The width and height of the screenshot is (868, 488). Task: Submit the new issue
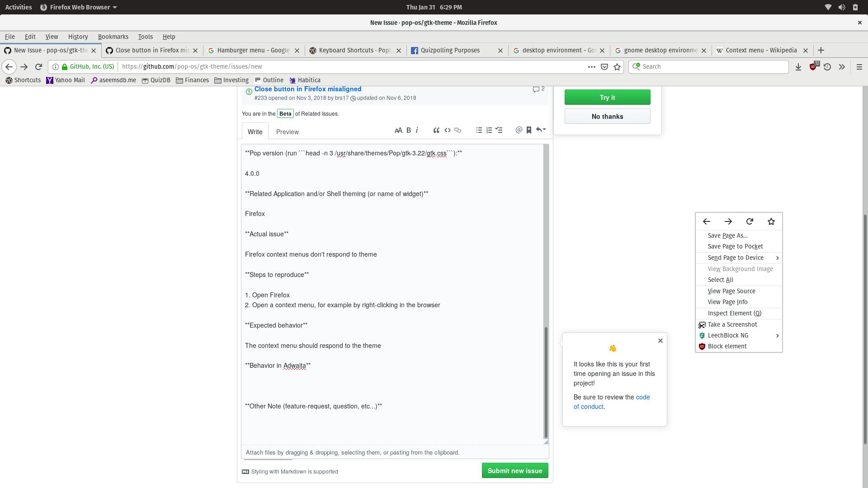515,470
